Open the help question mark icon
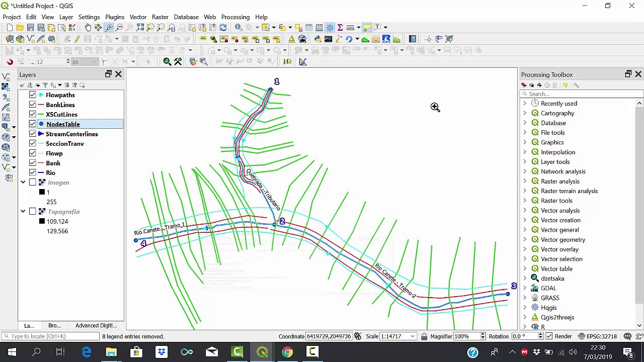This screenshot has height=362, width=644. [413, 39]
